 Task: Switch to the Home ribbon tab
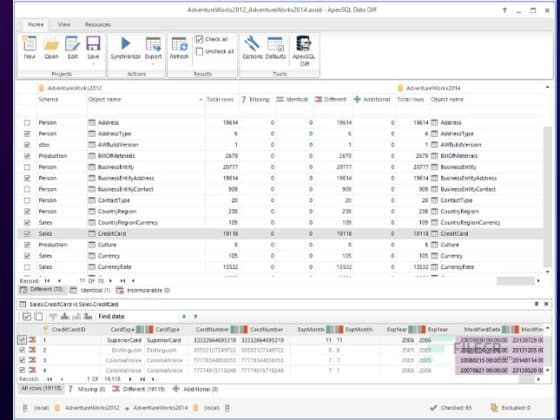[x=36, y=25]
